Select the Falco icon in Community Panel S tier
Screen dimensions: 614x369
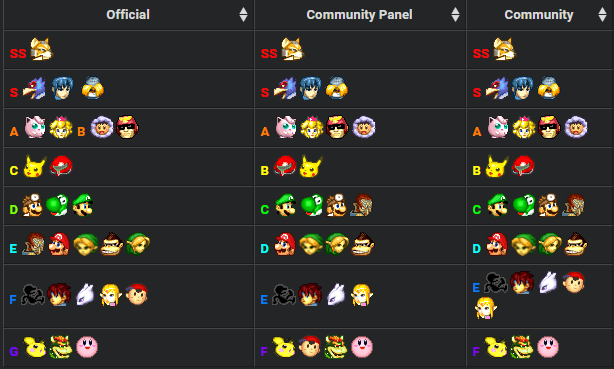285,88
